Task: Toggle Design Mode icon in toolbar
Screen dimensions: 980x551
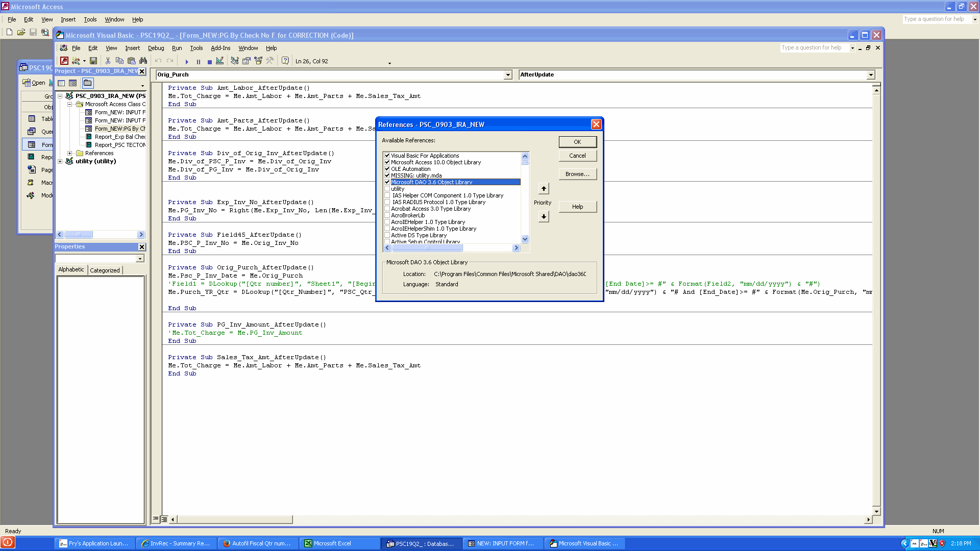Action: (x=220, y=61)
